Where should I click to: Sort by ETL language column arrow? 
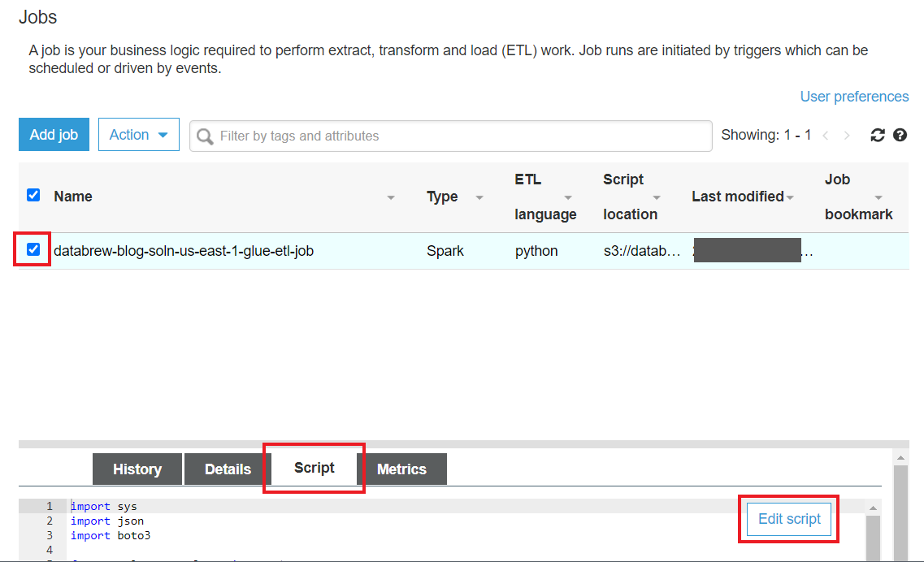pos(568,197)
